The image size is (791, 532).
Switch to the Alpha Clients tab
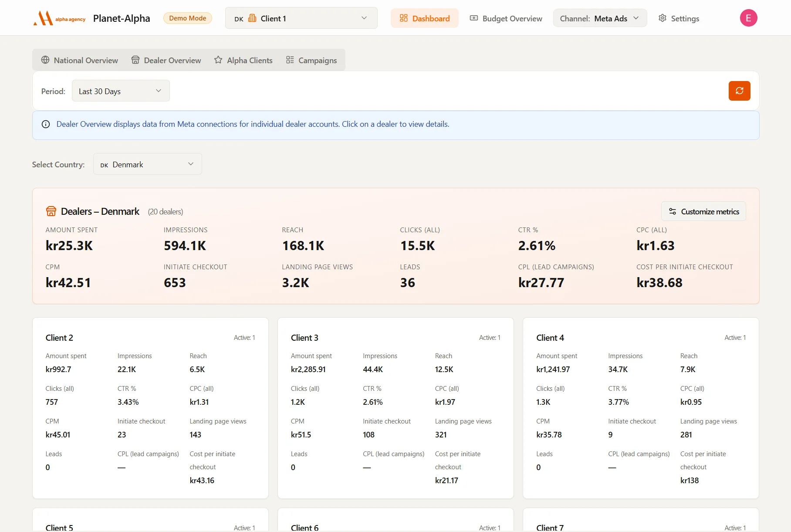[243, 60]
